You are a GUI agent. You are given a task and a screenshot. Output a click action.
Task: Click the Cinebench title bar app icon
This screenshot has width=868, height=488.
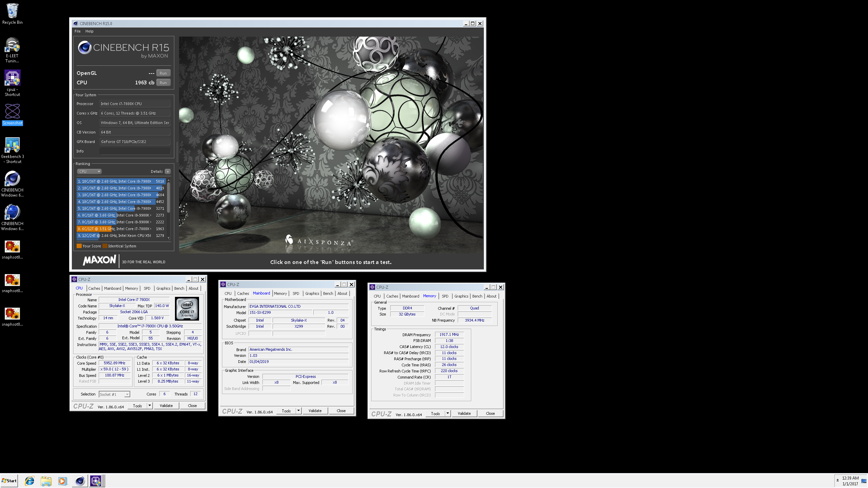[76, 23]
